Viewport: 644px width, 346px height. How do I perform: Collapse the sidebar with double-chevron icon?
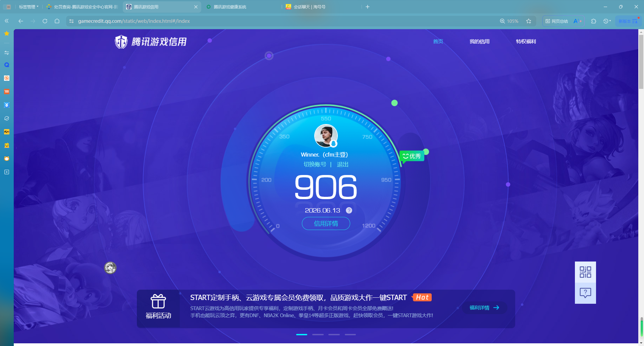click(x=7, y=21)
